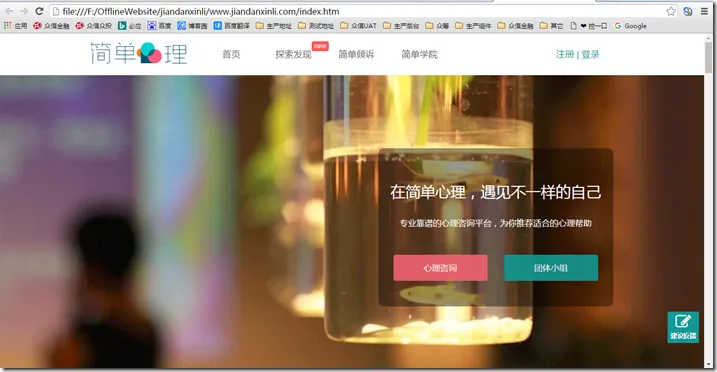Click the 登录 login link

590,54
